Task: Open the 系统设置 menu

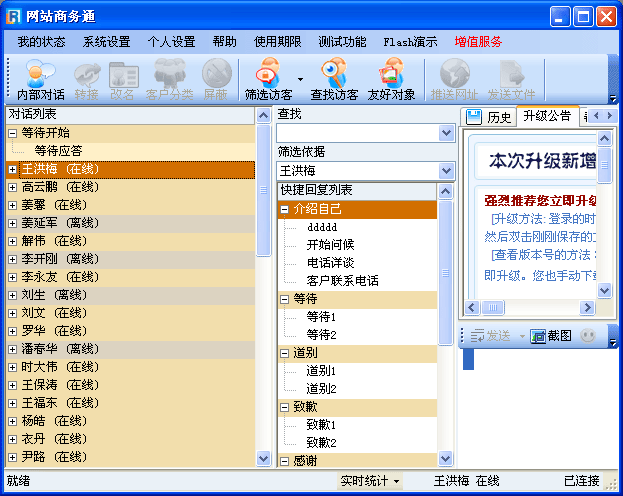Action: [x=106, y=42]
